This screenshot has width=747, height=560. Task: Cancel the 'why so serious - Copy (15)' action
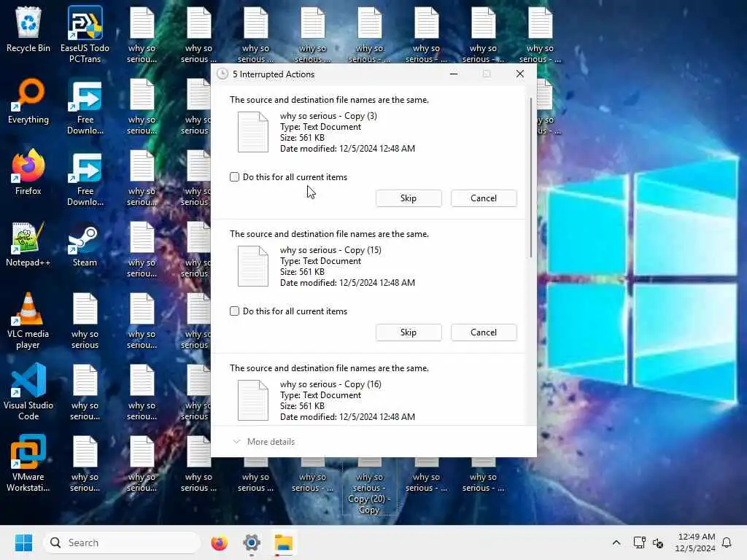[x=484, y=332]
